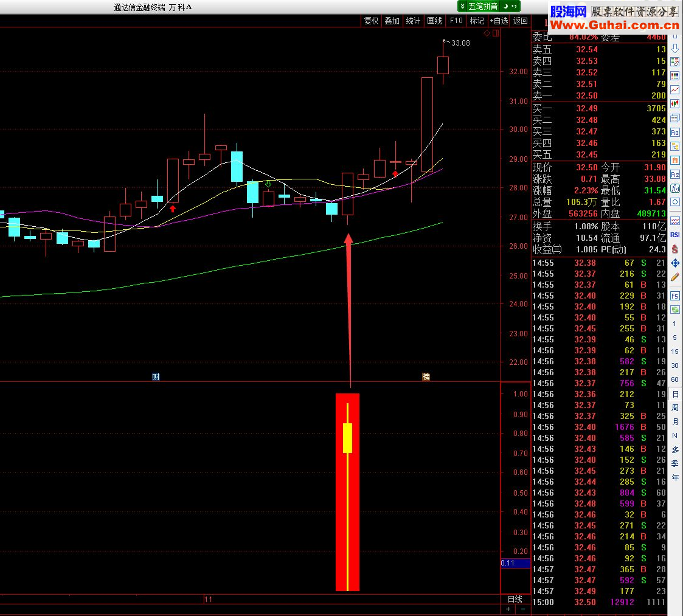Viewport: 683px width, 616px height.
Task: Select the '多' multi-period option
Action: (674, 449)
